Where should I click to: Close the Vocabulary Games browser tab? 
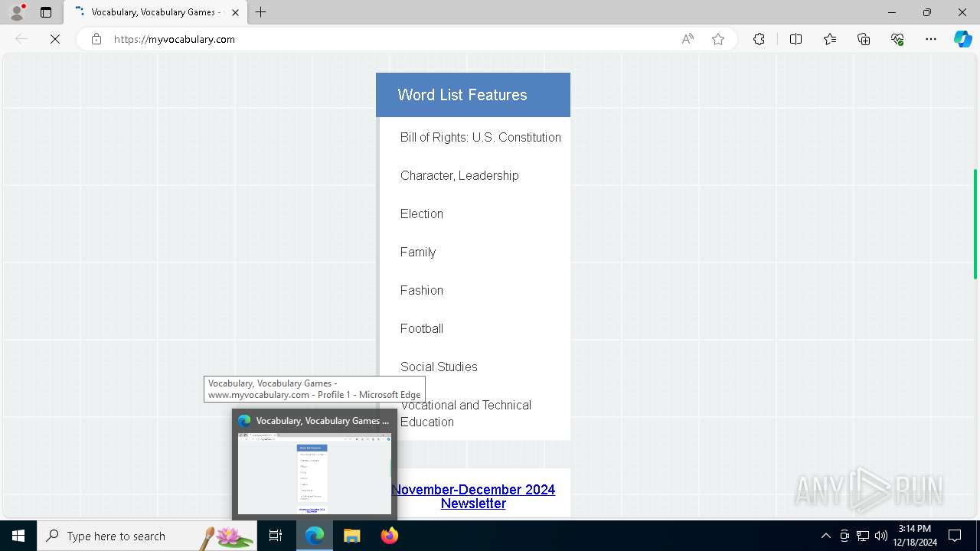(x=235, y=12)
